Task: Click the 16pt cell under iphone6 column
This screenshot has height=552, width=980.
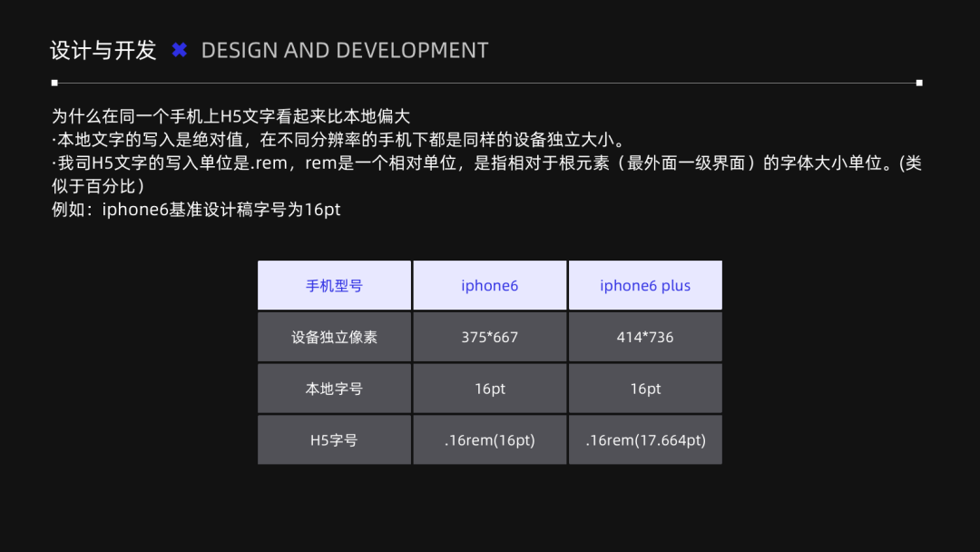Action: pos(490,389)
